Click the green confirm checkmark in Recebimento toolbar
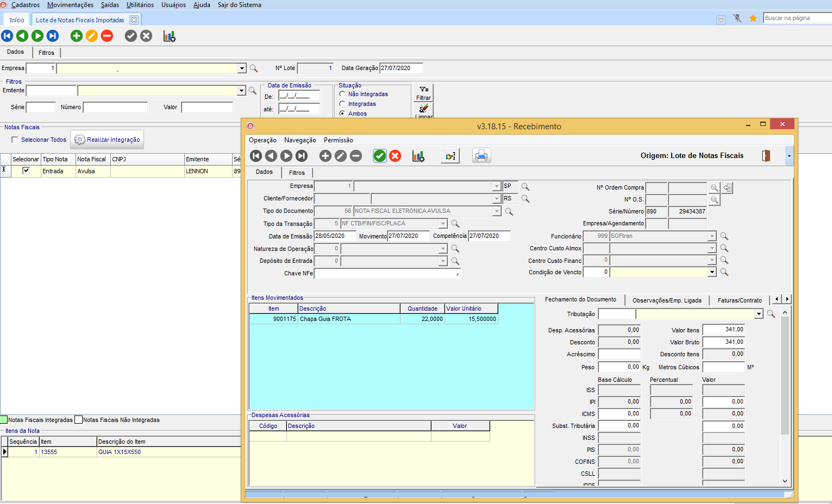Screen dimensions: 832x504 379,156
